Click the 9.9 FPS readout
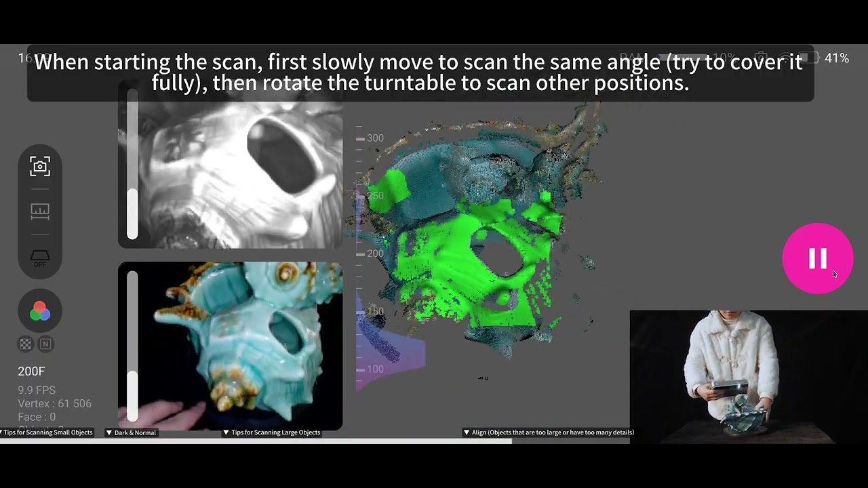Viewport: 868px width, 488px height. pyautogui.click(x=37, y=390)
